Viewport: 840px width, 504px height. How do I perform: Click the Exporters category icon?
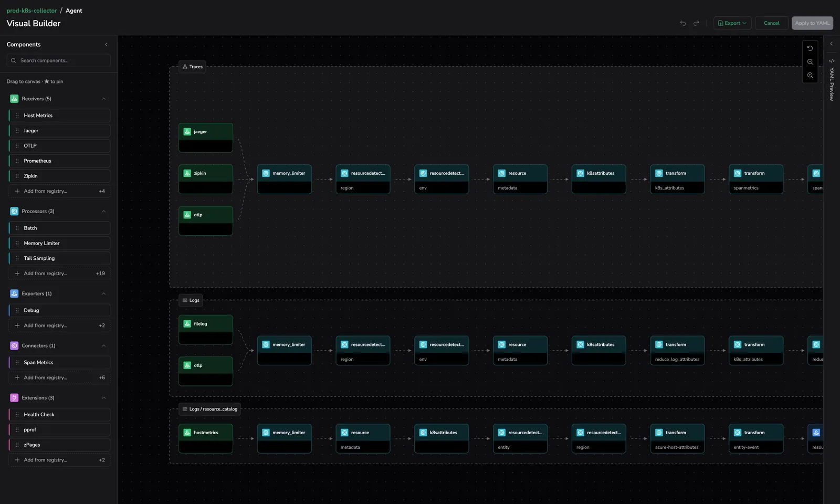point(14,293)
